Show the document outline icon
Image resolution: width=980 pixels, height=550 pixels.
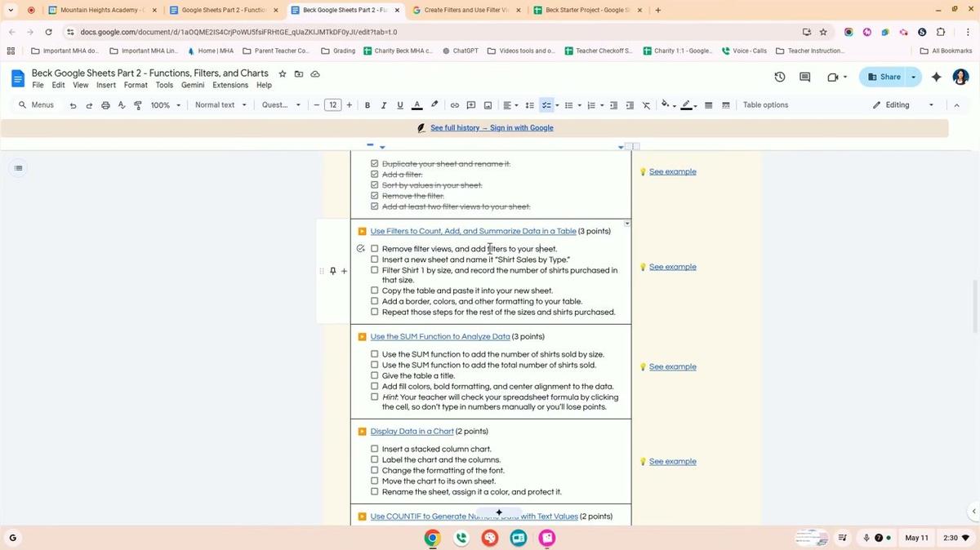click(19, 168)
